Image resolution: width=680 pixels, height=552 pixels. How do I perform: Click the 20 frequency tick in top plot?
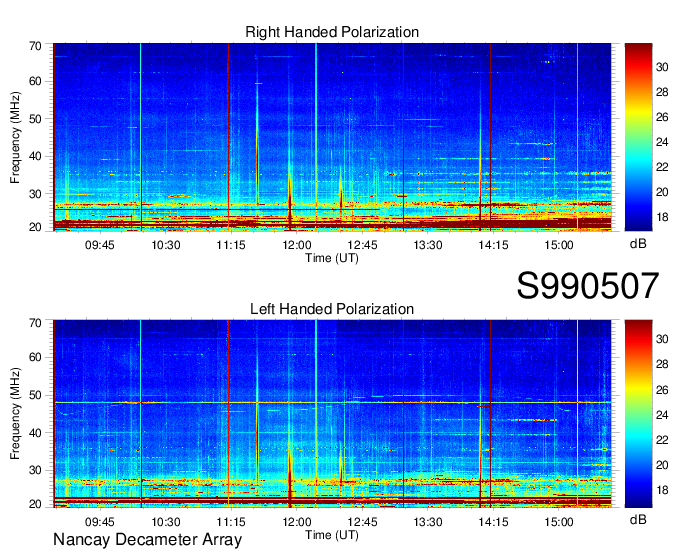coord(35,227)
